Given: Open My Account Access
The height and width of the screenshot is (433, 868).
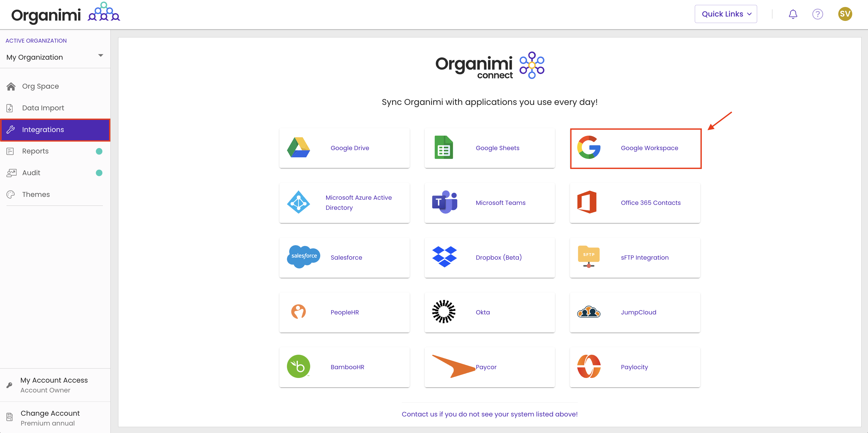Looking at the screenshot, I should tap(55, 385).
